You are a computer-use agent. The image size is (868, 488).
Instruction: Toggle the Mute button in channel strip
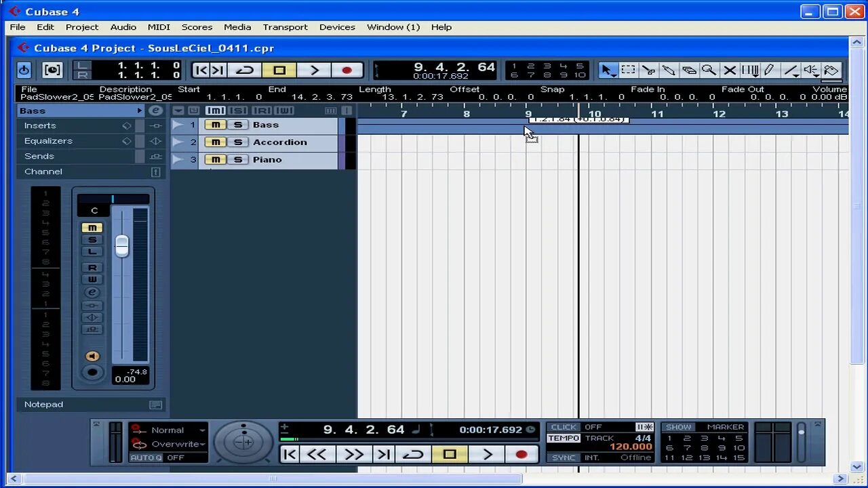tap(92, 228)
